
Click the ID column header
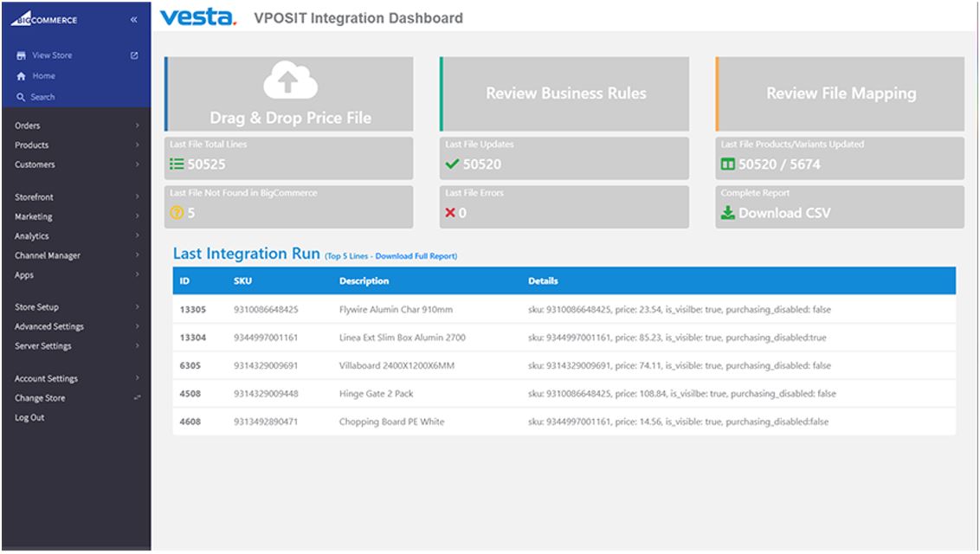tap(184, 281)
